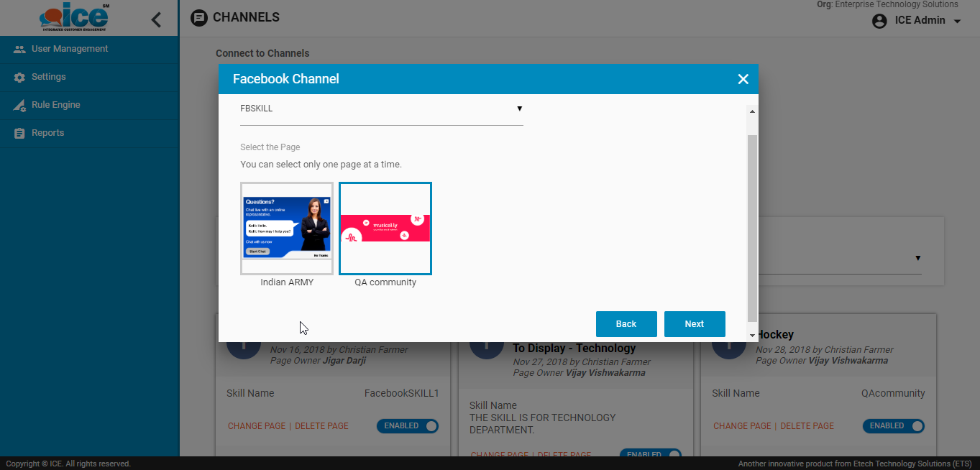980x470 pixels.
Task: Expand the ICE Admin account menu arrow
Action: coord(957,22)
